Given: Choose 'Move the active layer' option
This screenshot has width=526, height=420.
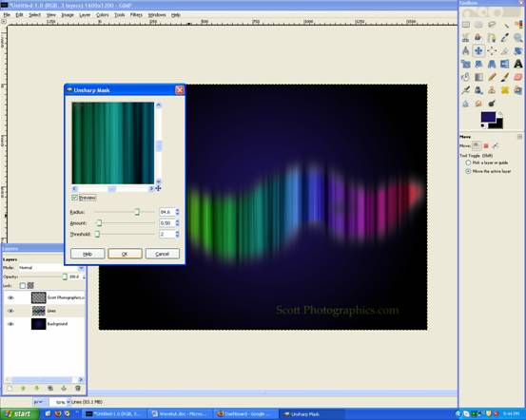Looking at the screenshot, I should (x=468, y=171).
